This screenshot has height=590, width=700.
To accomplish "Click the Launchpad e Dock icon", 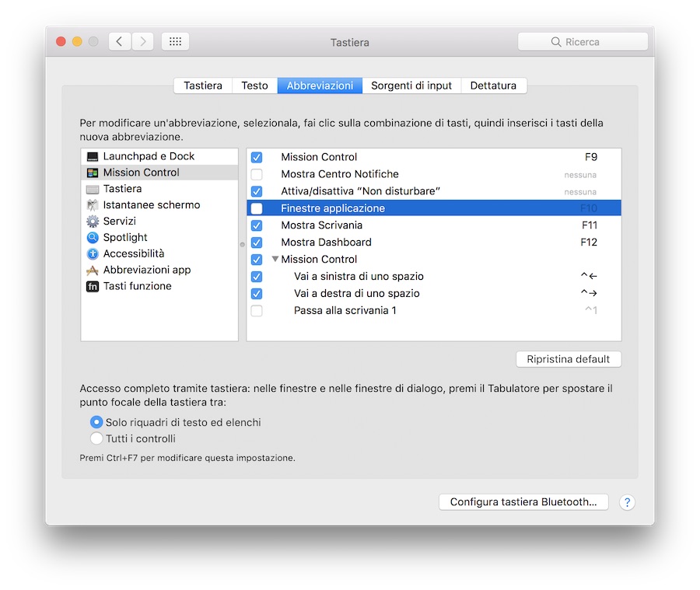I will click(93, 156).
